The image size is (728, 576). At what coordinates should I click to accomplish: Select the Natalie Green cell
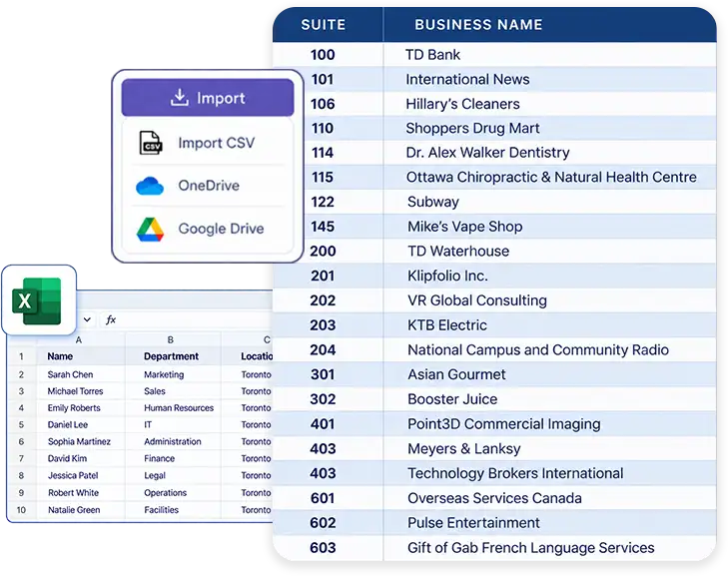80,510
